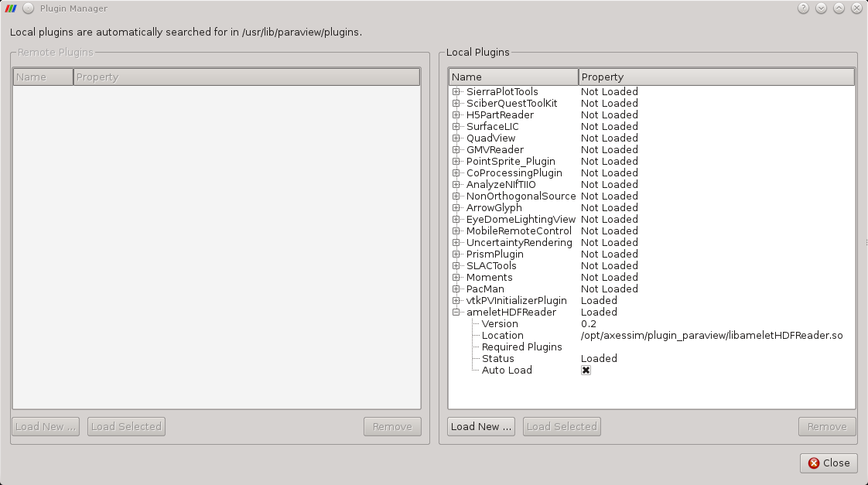Collapse the ameletHDFReader plugin entry

(456, 312)
